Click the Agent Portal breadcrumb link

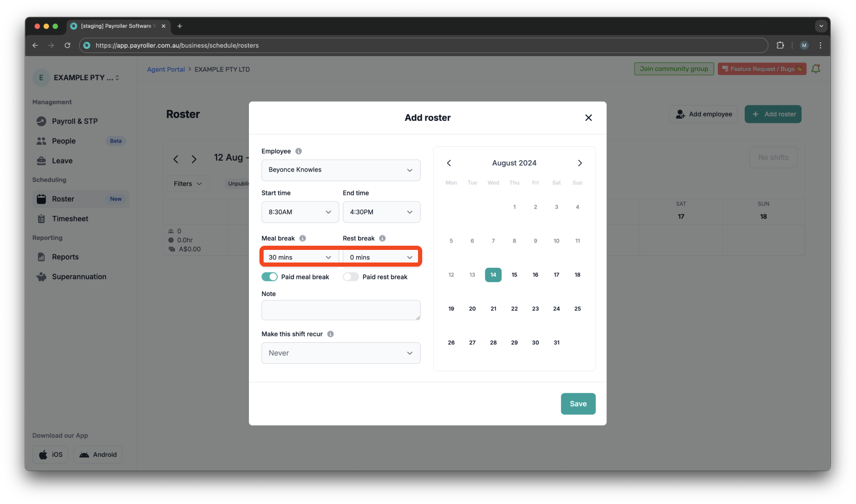click(x=166, y=69)
